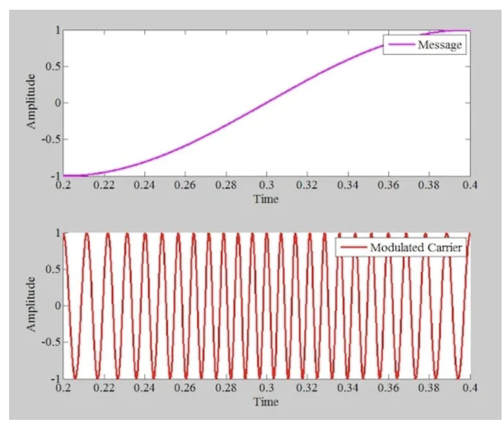
Task: Click the Message curve at its zero crossing
Action: 266,103
